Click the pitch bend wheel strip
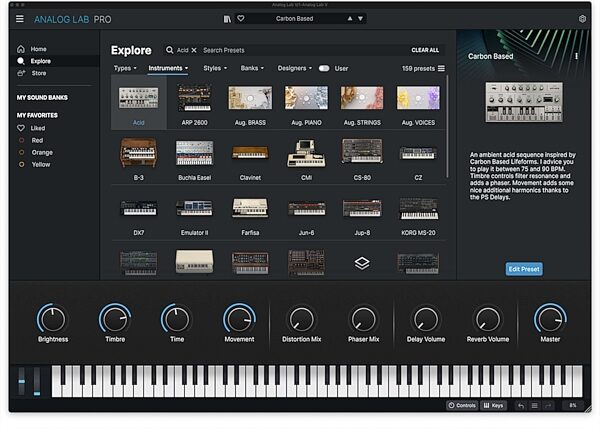Screen dimensions: 600x429 (22, 381)
